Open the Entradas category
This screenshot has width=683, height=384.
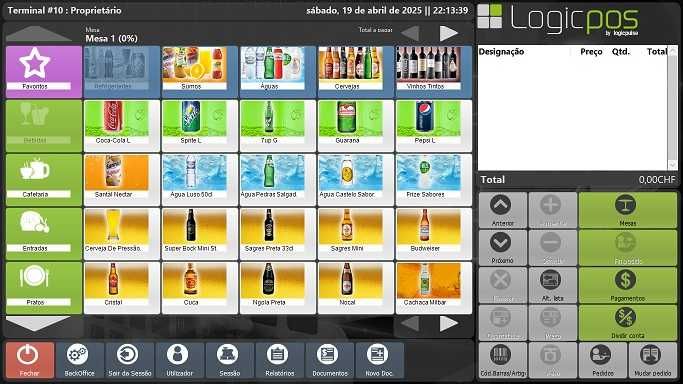coord(44,233)
